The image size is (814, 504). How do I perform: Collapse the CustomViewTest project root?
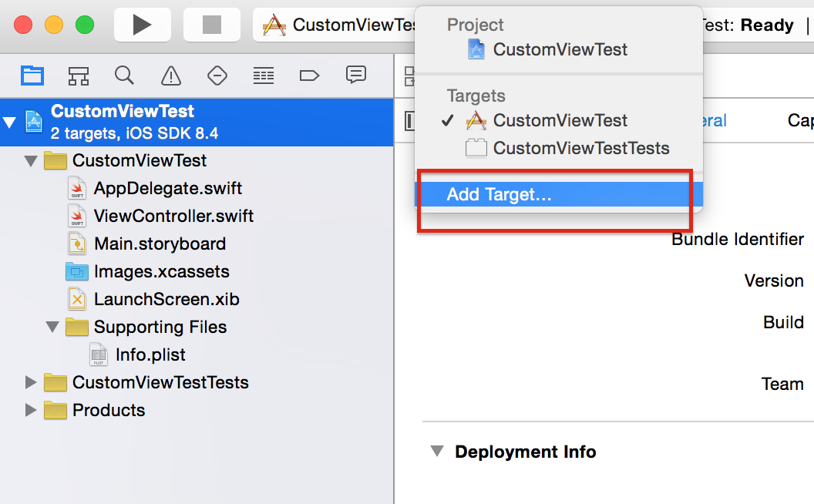(x=9, y=123)
